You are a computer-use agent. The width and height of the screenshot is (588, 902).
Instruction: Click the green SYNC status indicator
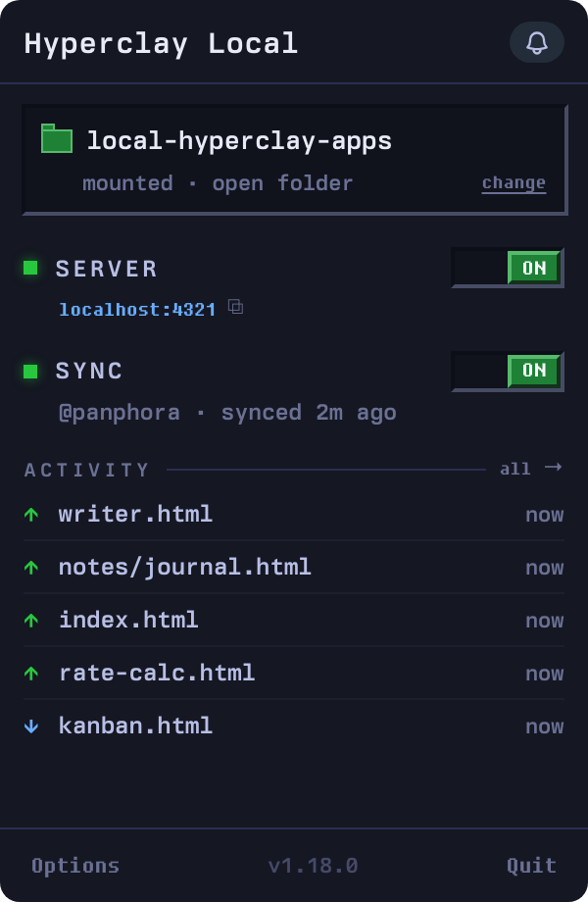tap(30, 371)
